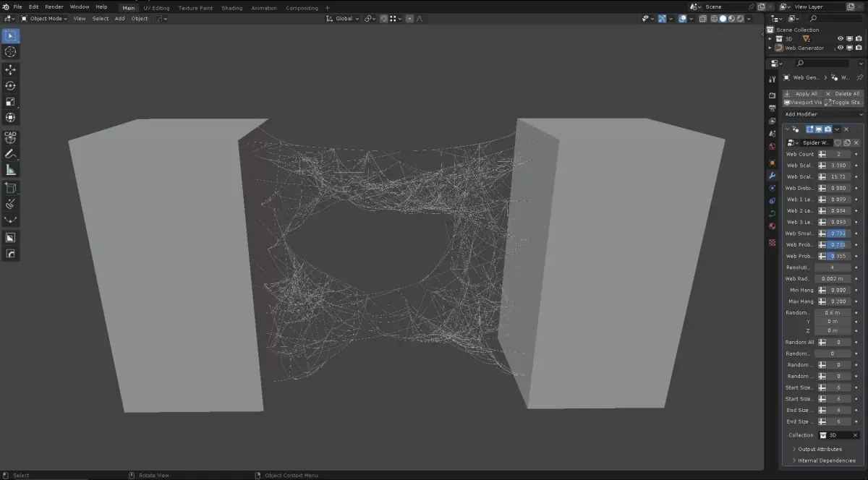Open the viewport shading options dropdown
This screenshot has width=868, height=480.
coord(748,18)
